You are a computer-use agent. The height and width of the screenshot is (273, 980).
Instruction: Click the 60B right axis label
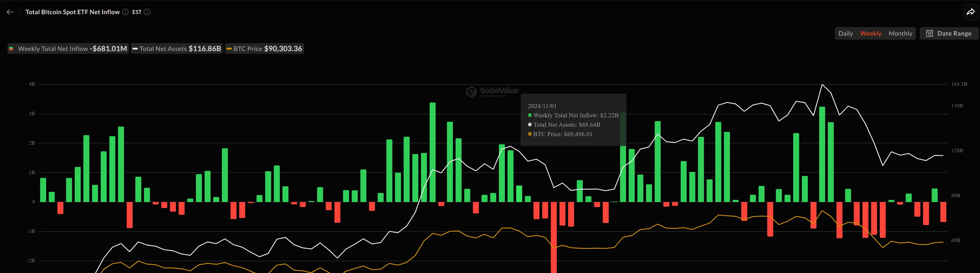pyautogui.click(x=956, y=240)
